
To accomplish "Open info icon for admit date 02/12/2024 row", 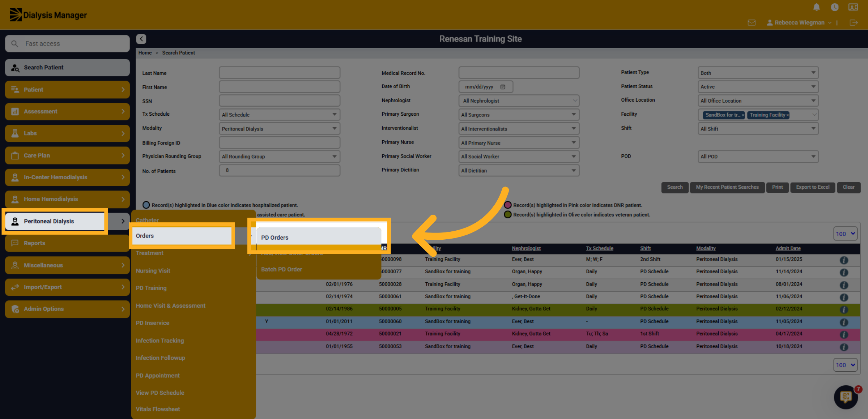I will click(844, 309).
